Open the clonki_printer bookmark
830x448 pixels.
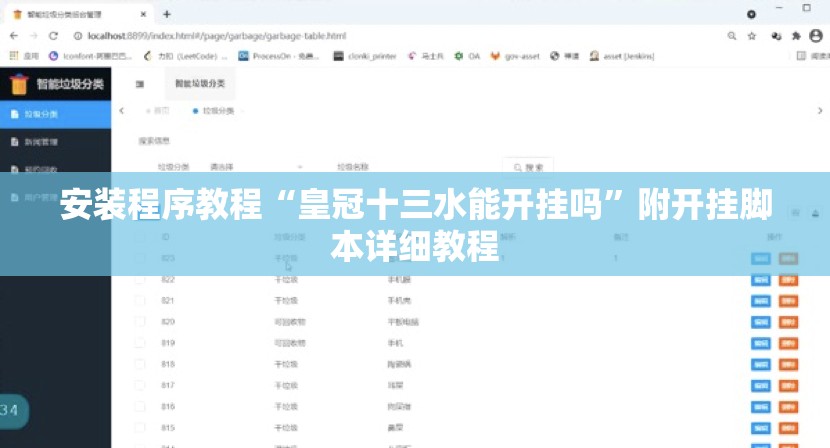tap(365, 56)
